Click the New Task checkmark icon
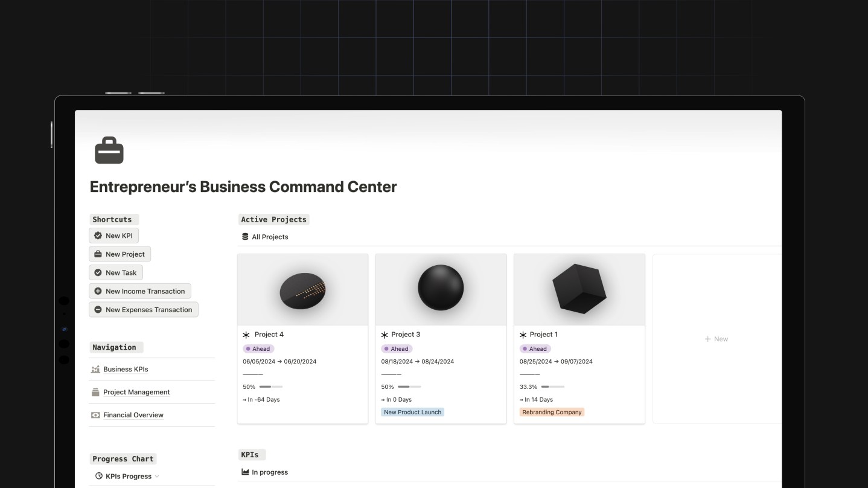868x488 pixels. 98,273
